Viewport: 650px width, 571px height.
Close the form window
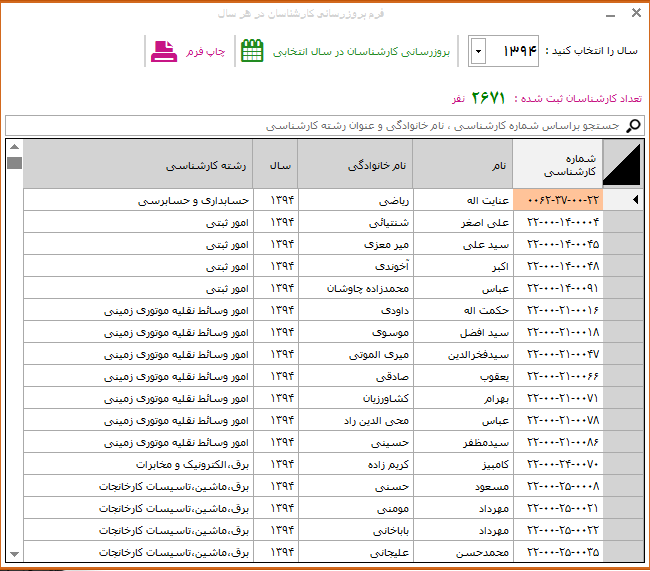point(636,13)
